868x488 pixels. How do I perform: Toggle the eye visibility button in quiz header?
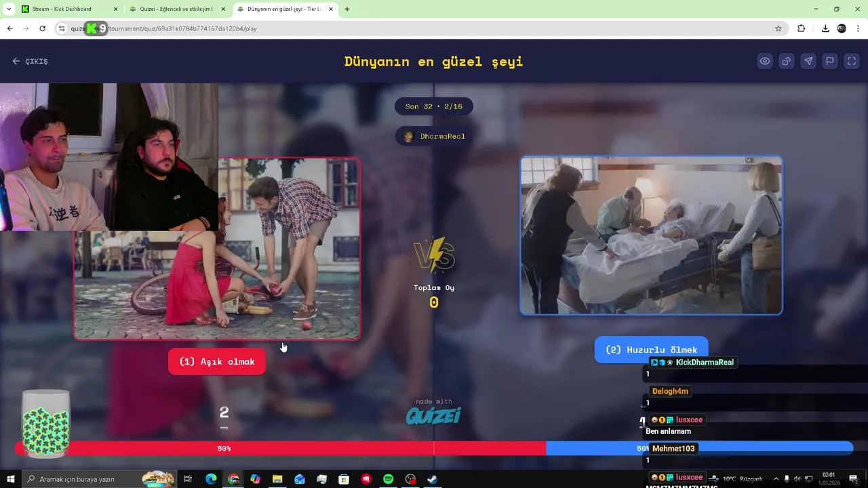click(765, 61)
